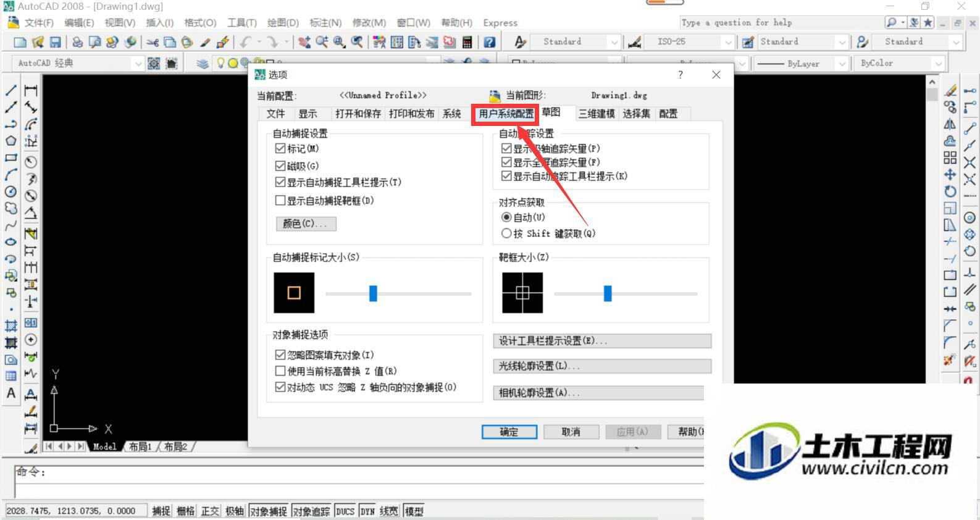Toggle 显示自动追踪工具栏提示(K) checkbox
980x520 pixels.
click(507, 177)
